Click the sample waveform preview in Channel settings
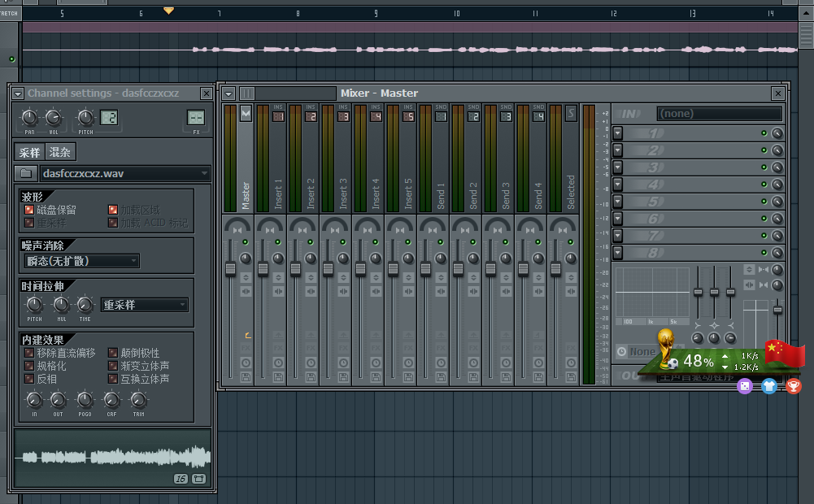 [x=113, y=458]
